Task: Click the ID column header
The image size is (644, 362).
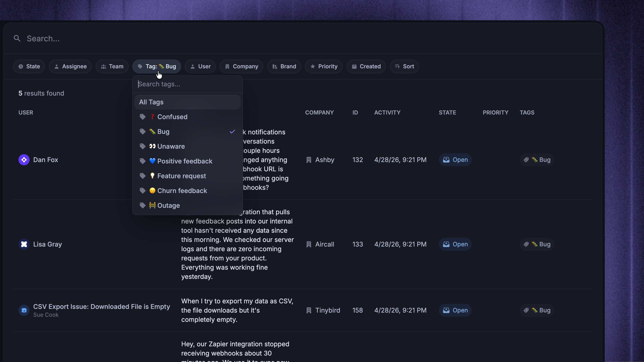Action: [355, 113]
